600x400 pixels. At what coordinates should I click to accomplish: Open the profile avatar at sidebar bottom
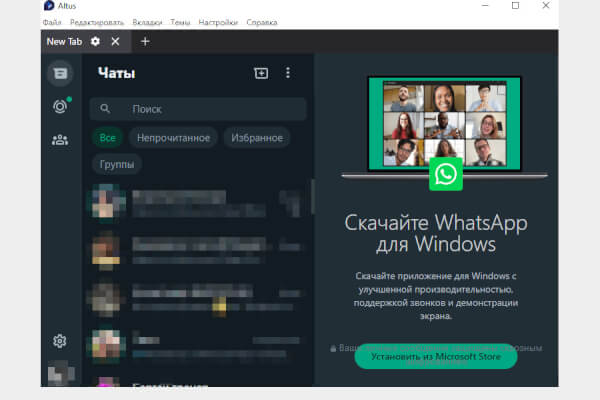pos(61,372)
